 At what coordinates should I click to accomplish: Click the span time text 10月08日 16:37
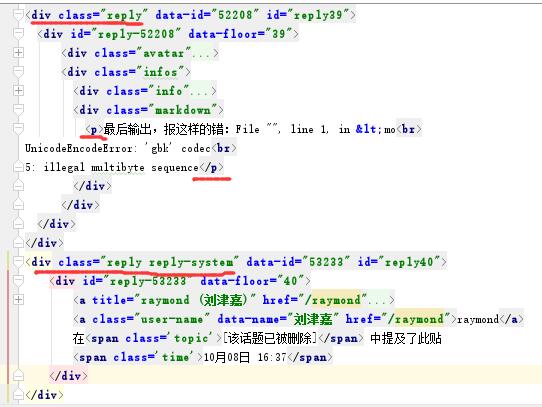pyautogui.click(x=245, y=357)
